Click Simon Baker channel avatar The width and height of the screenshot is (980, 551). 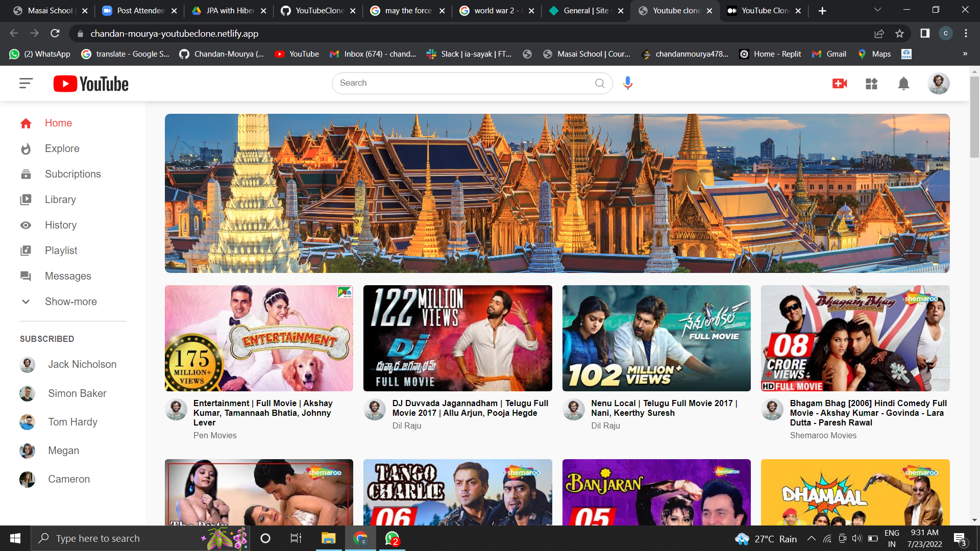click(28, 393)
